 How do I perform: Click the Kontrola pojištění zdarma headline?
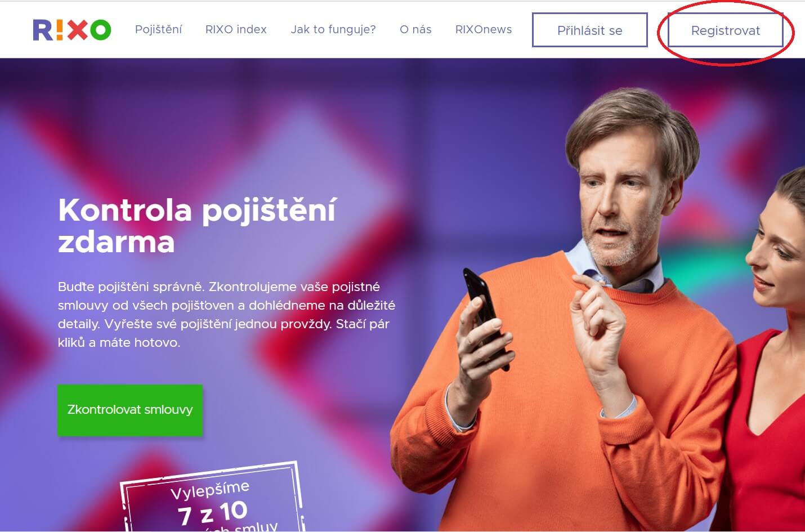(197, 226)
